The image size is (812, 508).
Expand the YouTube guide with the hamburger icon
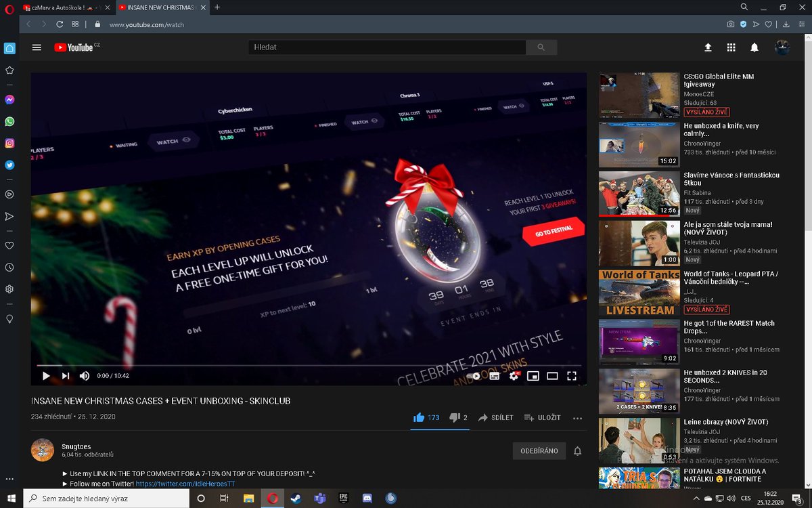(x=37, y=47)
